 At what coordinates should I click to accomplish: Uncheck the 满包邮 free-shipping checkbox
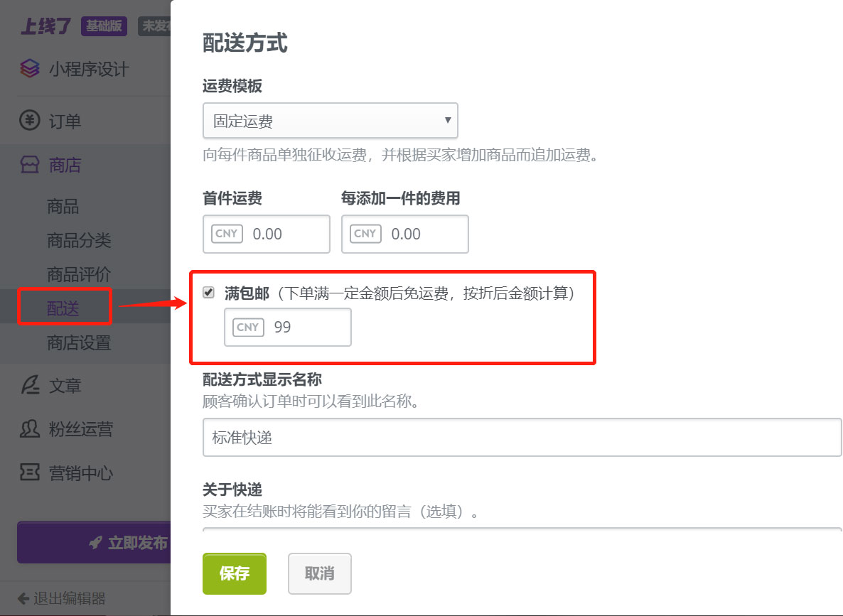click(208, 291)
